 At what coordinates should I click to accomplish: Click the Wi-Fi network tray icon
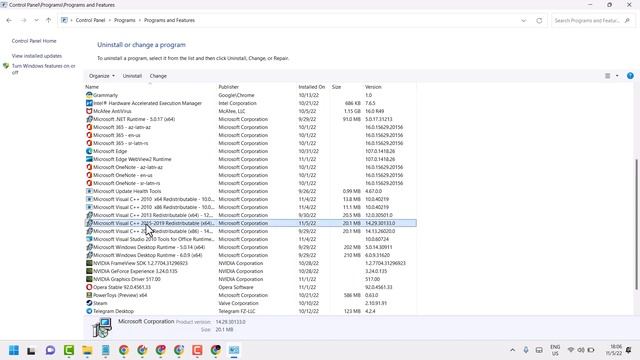571,350
